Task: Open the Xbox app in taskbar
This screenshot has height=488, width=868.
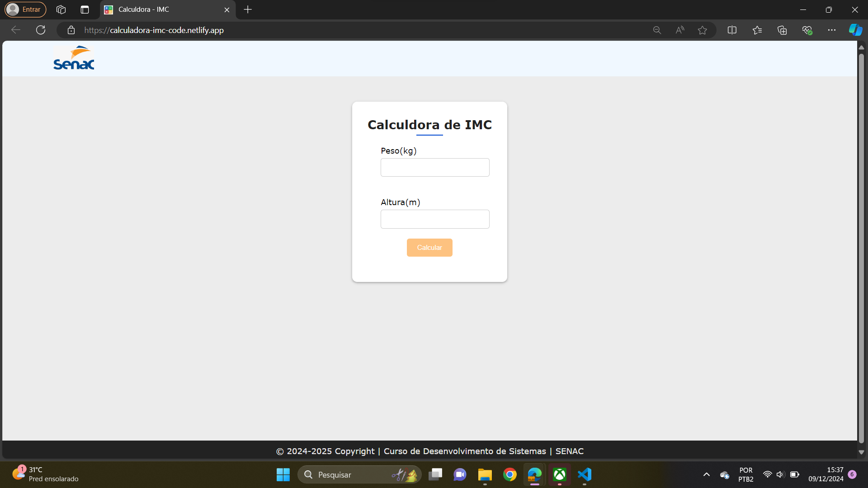Action: coord(560,474)
